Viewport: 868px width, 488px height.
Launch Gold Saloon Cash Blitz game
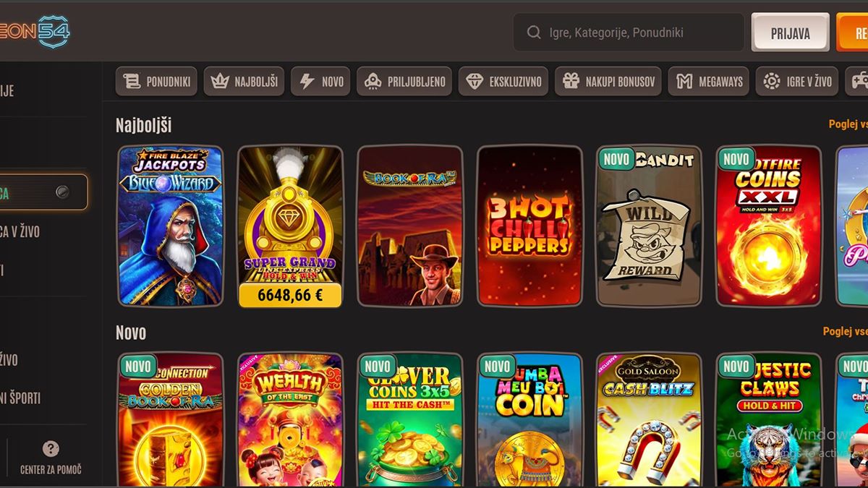click(x=649, y=420)
